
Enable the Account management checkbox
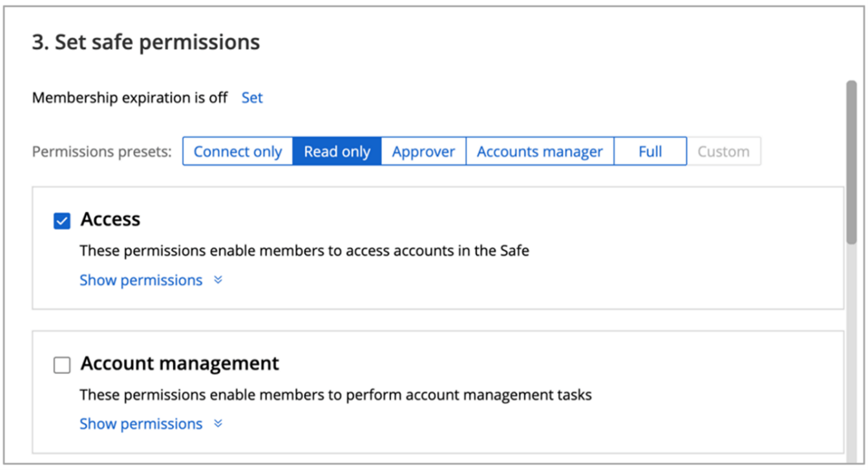pos(62,365)
